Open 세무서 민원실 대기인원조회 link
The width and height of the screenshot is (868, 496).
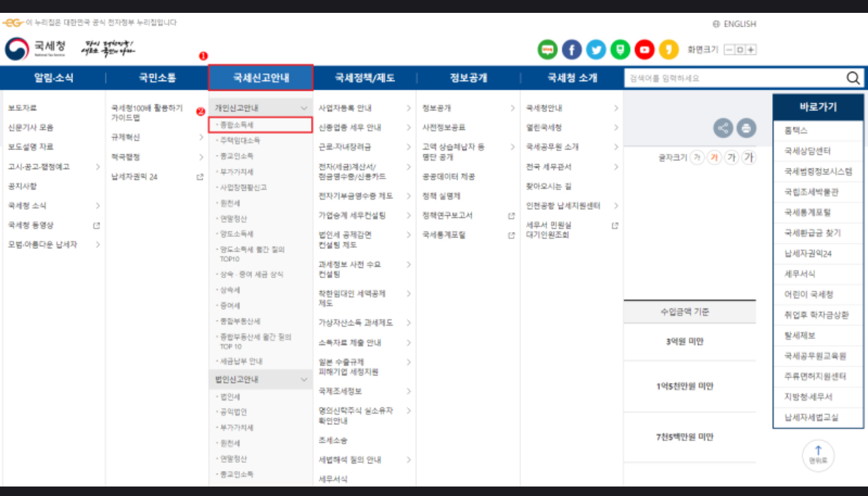coord(549,230)
